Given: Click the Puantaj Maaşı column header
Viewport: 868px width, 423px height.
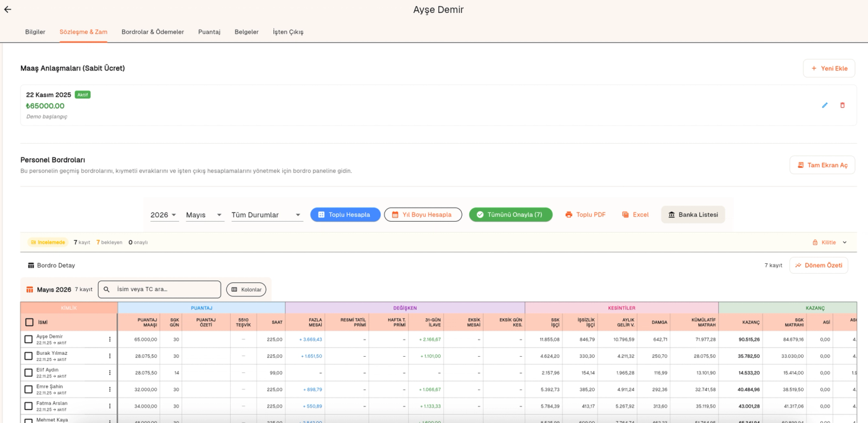Looking at the screenshot, I should coord(139,322).
